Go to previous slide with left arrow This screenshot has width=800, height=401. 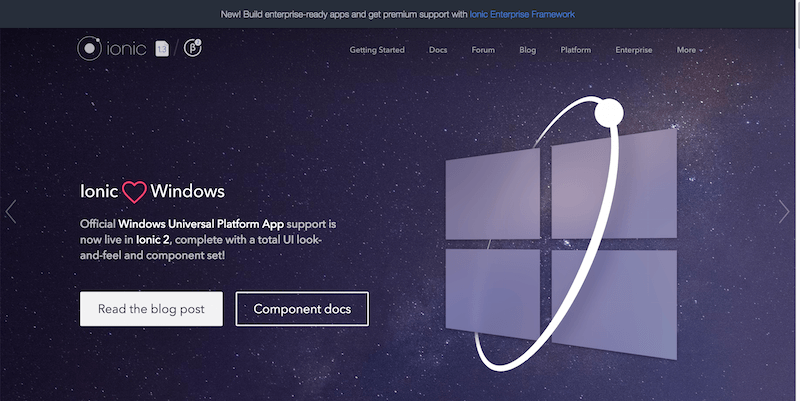12,211
